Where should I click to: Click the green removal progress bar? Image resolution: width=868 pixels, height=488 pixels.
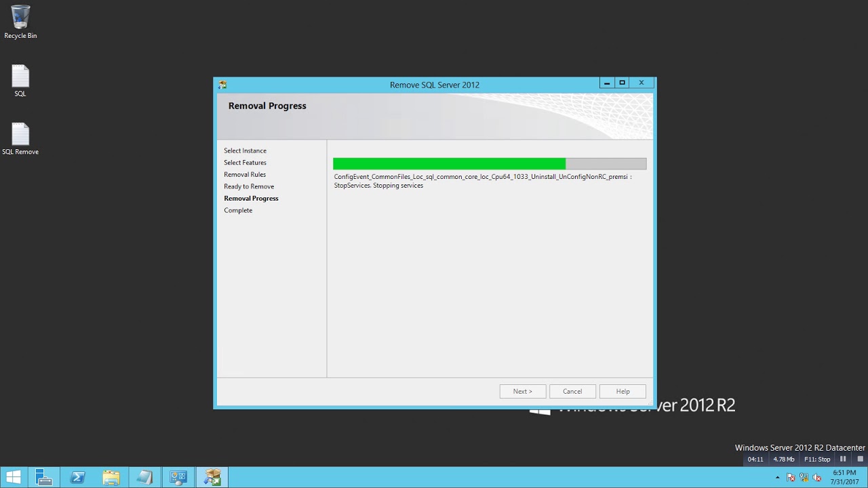coord(490,163)
